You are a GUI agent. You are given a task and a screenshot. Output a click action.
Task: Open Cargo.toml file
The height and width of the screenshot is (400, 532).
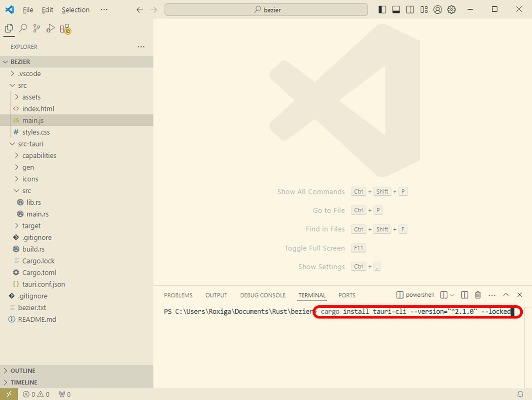pos(77,272)
